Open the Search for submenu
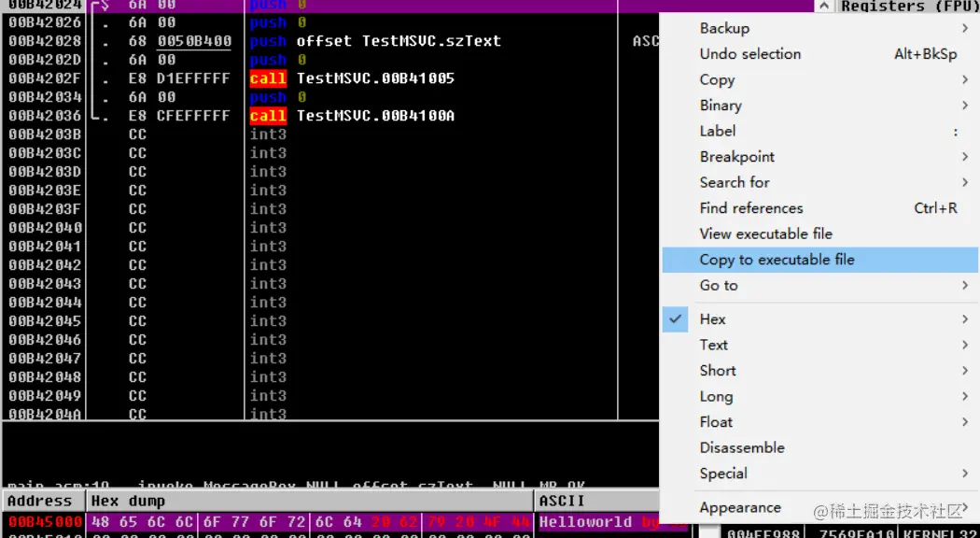Image resolution: width=980 pixels, height=538 pixels. coord(820,182)
